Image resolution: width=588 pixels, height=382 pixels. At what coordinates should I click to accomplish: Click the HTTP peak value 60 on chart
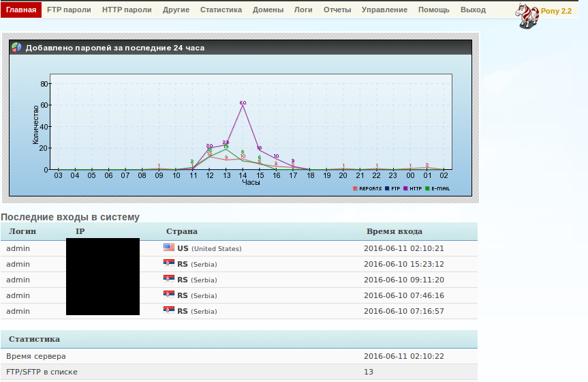[x=243, y=102]
